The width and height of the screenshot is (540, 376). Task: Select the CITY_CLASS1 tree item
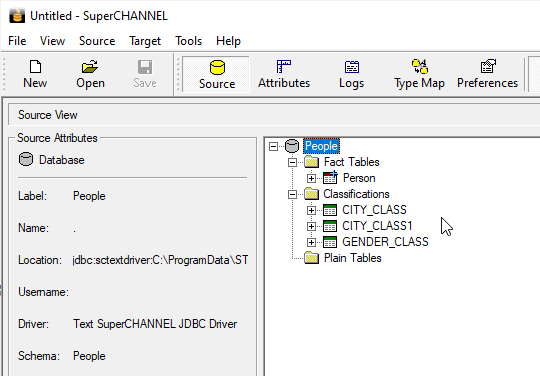pos(377,226)
